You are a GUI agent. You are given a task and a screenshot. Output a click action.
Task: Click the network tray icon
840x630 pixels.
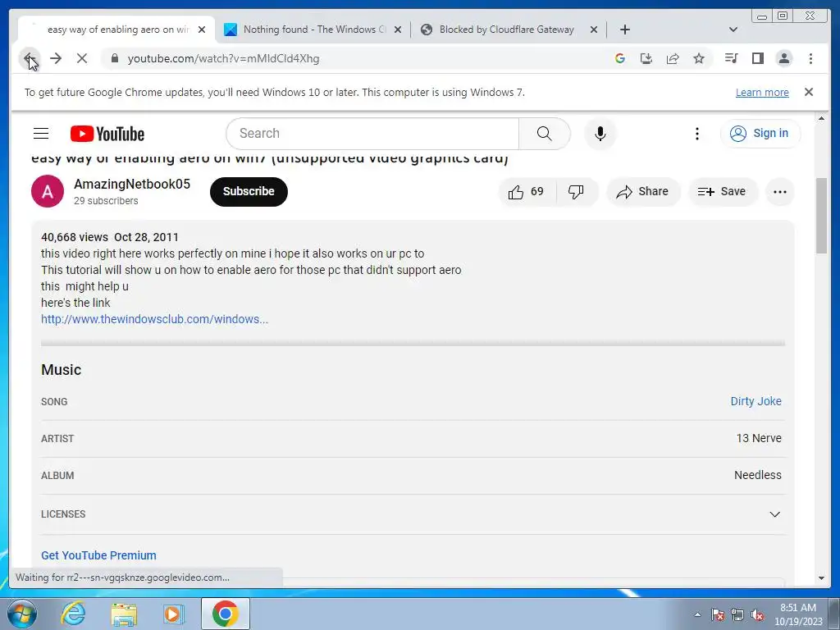(x=737, y=614)
